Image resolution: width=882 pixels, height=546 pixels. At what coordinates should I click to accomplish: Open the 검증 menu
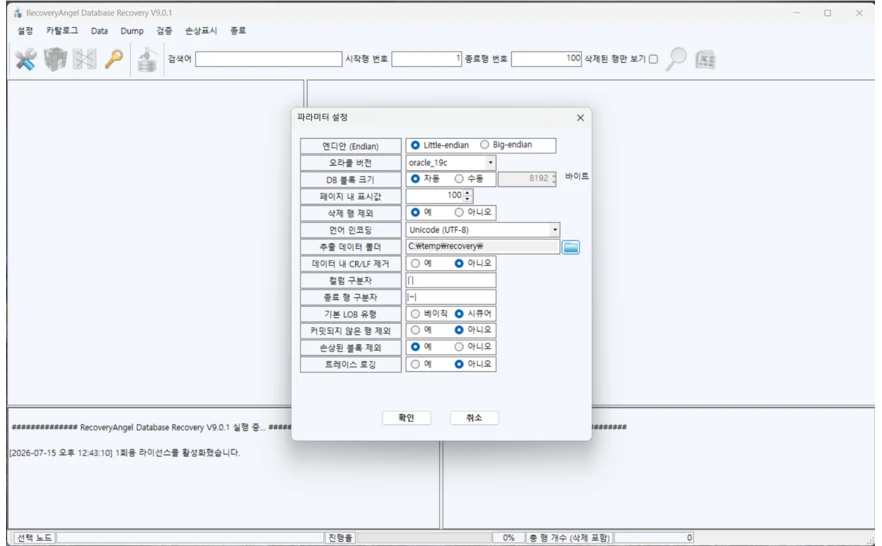tap(164, 30)
